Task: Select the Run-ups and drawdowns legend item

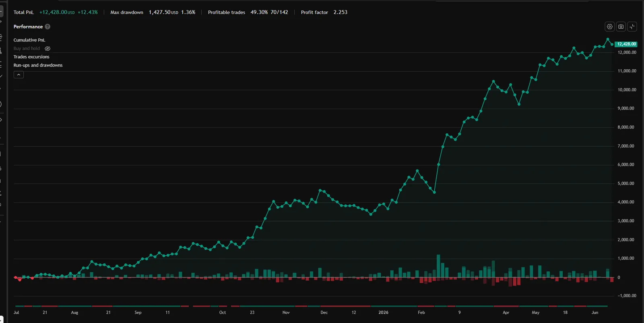Action: (38, 65)
